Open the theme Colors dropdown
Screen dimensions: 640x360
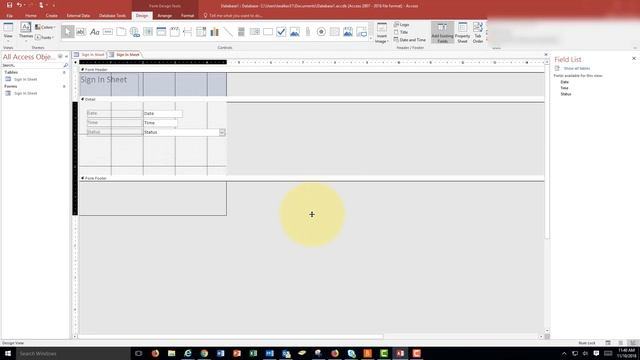45,27
